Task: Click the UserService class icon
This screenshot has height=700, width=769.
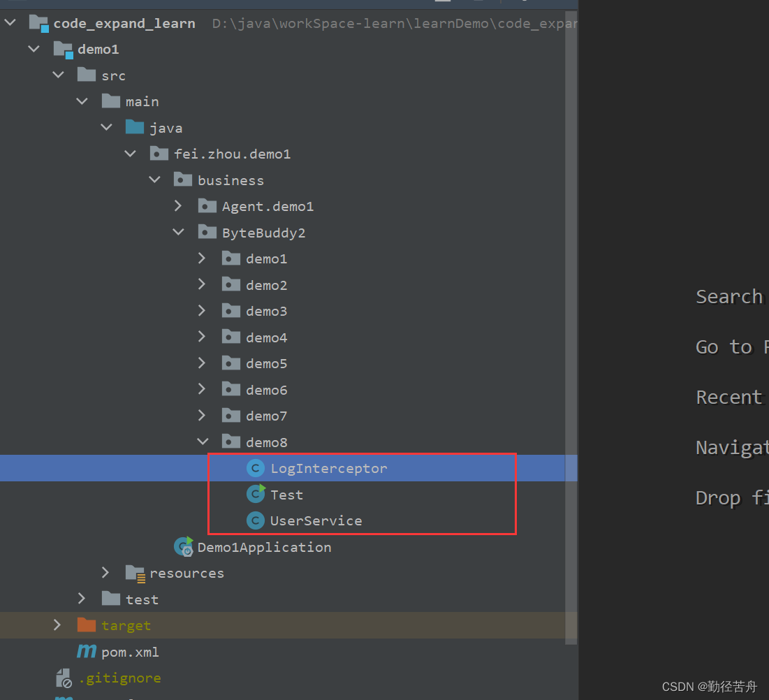Action: [256, 520]
